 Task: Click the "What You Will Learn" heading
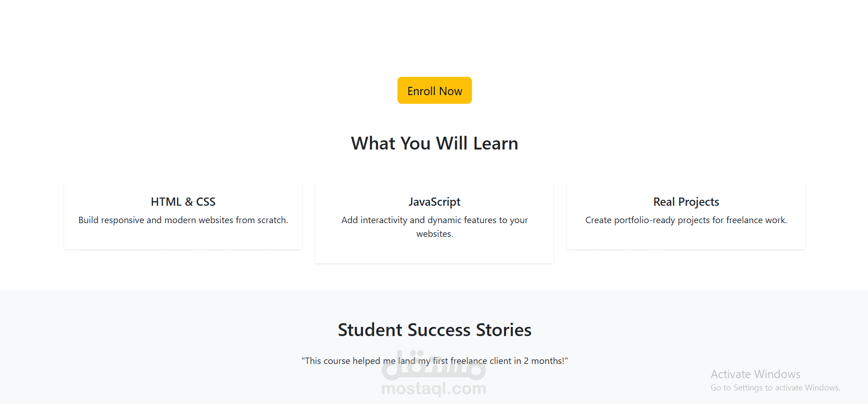click(x=434, y=143)
